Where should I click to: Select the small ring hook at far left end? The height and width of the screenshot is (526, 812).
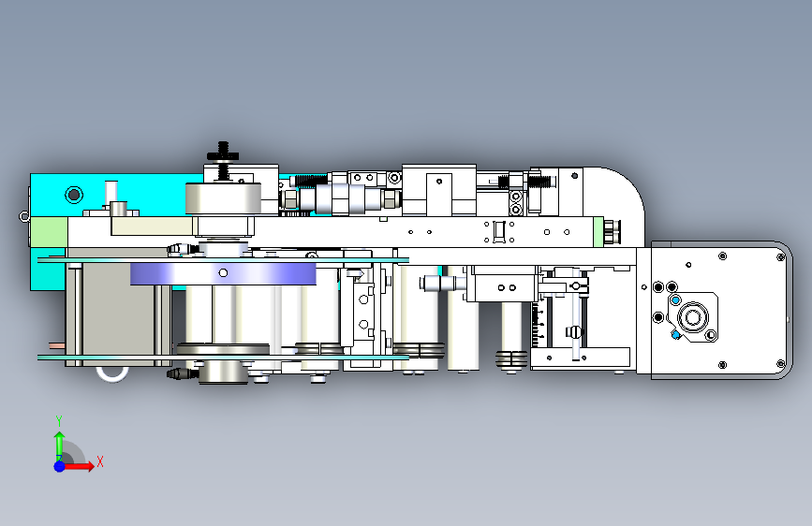click(23, 216)
